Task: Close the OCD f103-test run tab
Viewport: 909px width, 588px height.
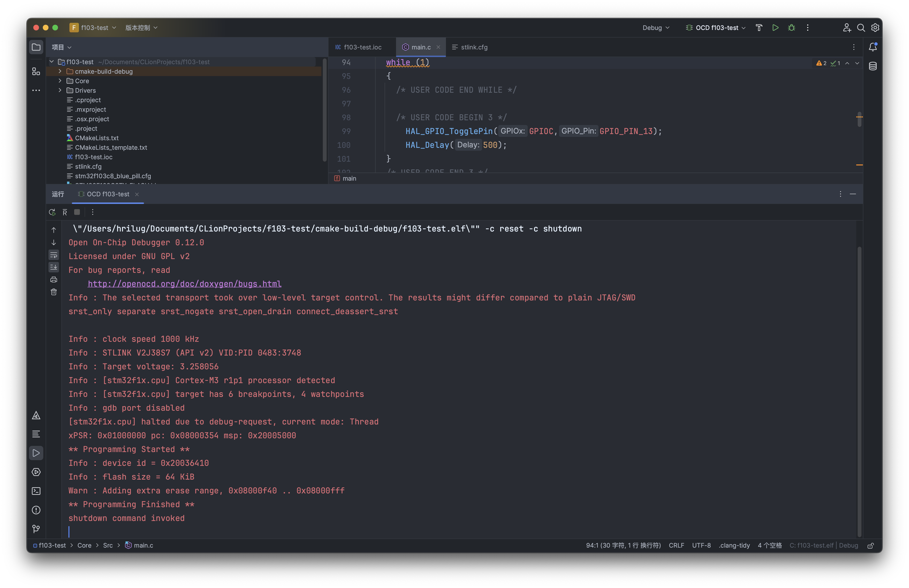Action: [137, 194]
